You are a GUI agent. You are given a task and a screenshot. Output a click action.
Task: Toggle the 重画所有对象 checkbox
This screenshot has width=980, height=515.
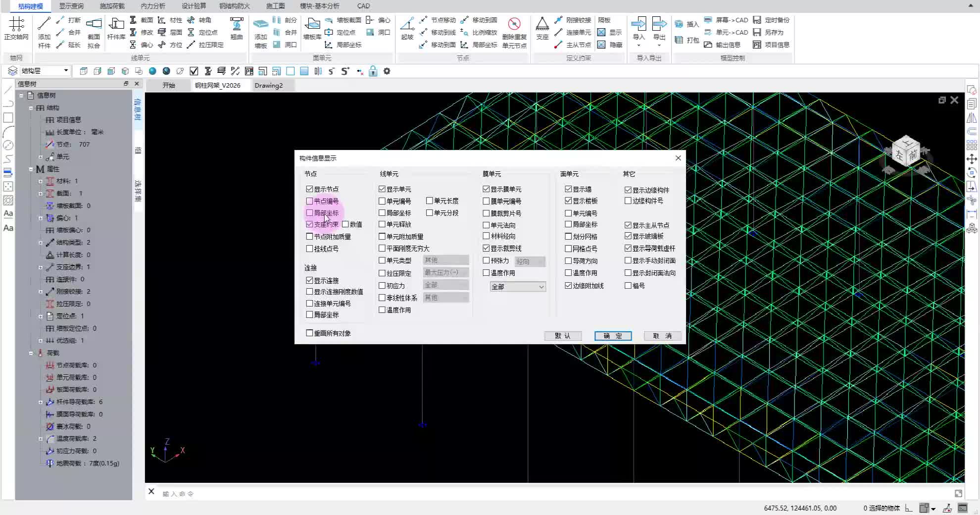pos(310,333)
